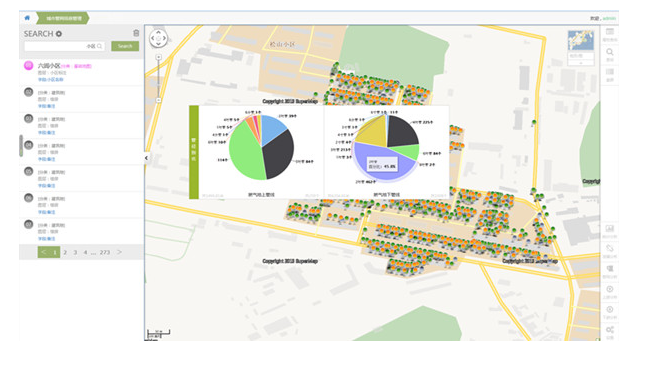Screen dimensions: 647x366
Task: Open SEARCH settings gear icon
Action: coord(59,34)
